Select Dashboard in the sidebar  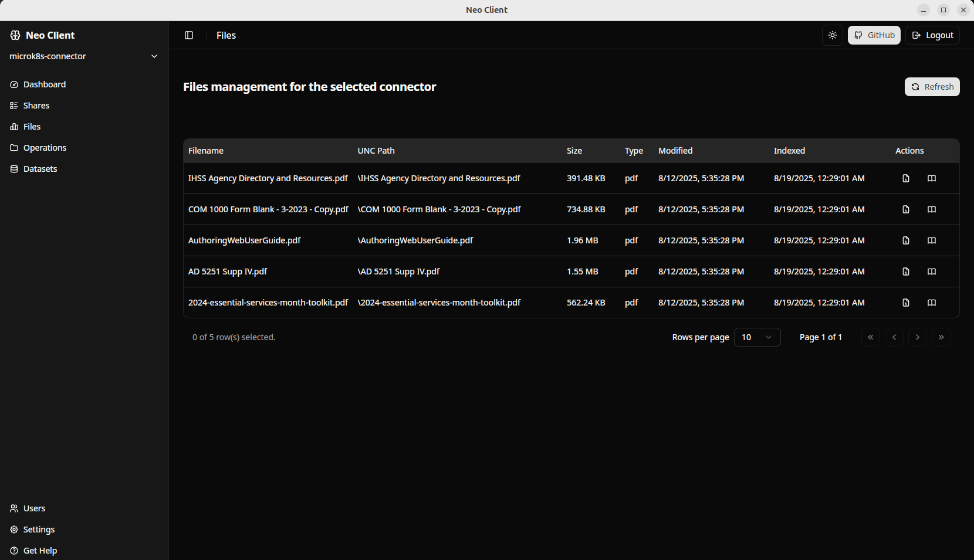pyautogui.click(x=44, y=84)
